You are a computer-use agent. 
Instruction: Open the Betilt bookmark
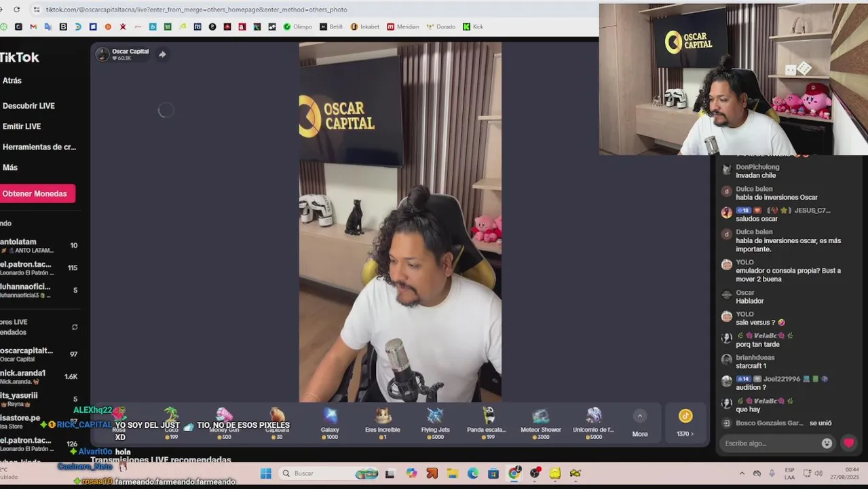331,27
